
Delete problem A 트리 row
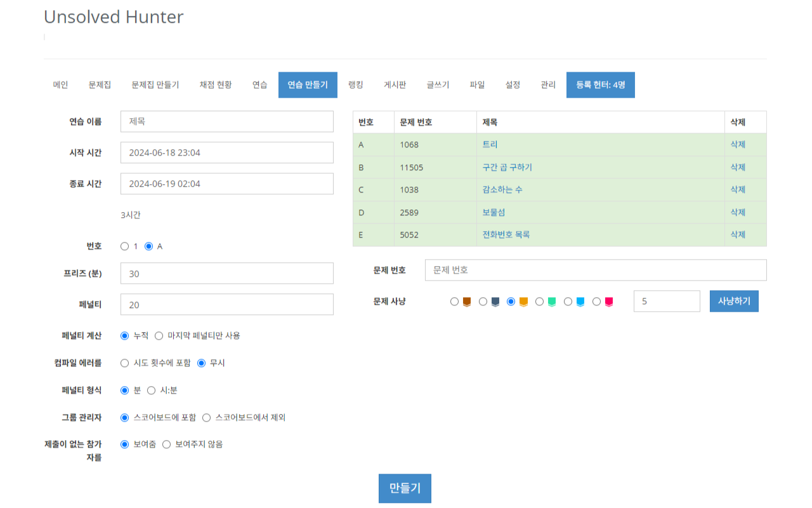click(x=738, y=145)
